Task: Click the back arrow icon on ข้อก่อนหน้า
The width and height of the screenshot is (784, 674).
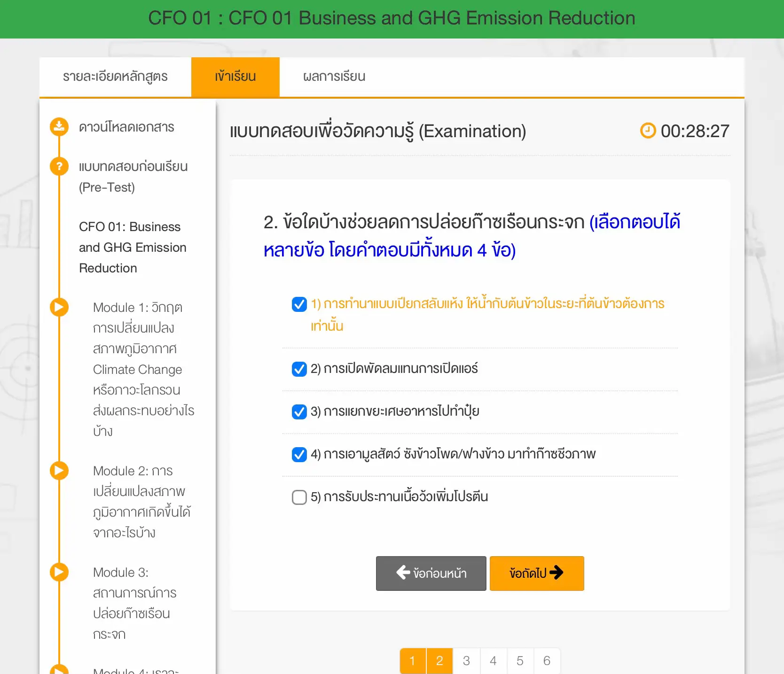Action: 402,573
